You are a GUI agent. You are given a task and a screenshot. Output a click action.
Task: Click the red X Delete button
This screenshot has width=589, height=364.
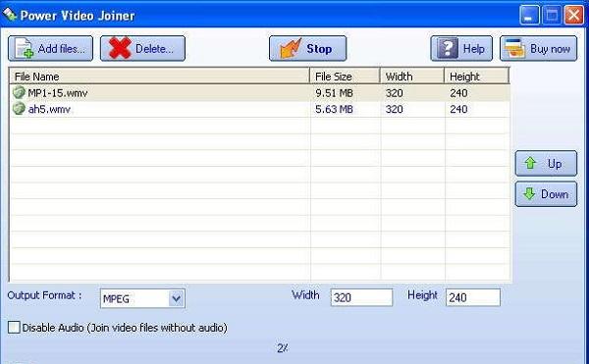coord(142,48)
